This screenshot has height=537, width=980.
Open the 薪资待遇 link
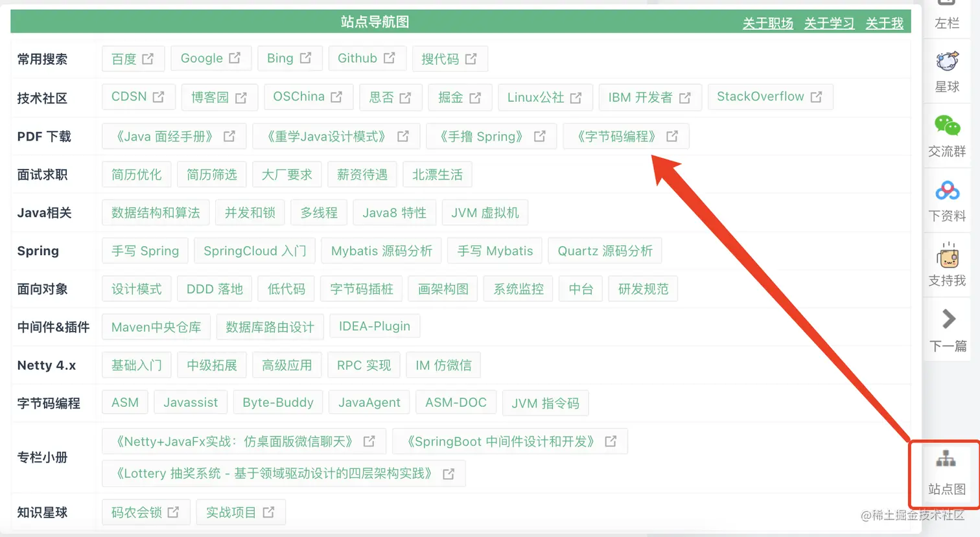pyautogui.click(x=362, y=174)
